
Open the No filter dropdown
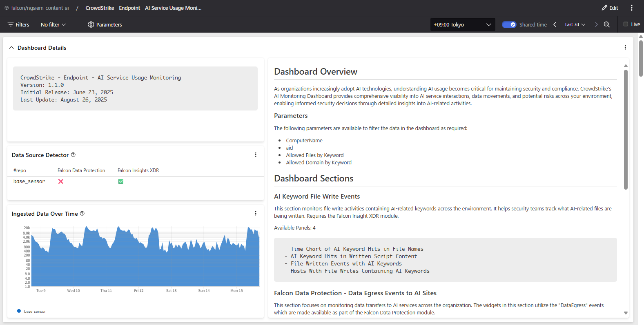click(53, 24)
